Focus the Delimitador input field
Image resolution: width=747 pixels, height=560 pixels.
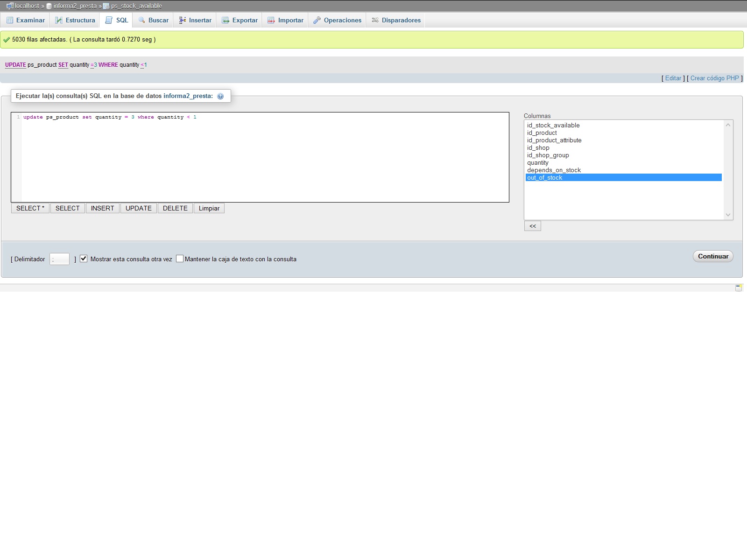coord(59,259)
